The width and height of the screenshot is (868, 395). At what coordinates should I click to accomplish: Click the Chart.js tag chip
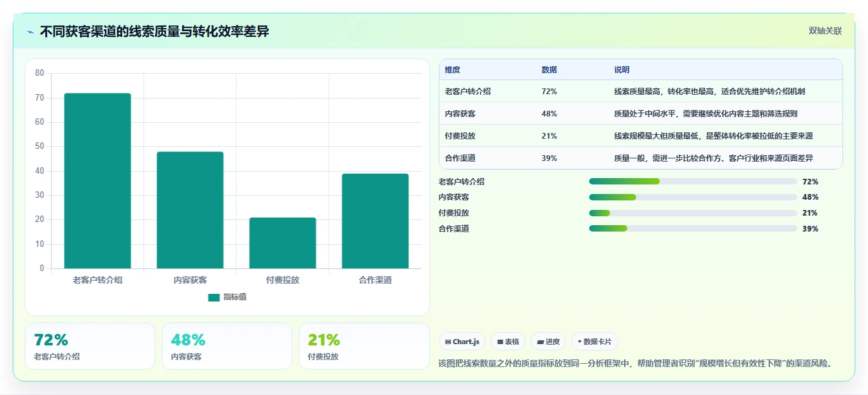pyautogui.click(x=462, y=342)
